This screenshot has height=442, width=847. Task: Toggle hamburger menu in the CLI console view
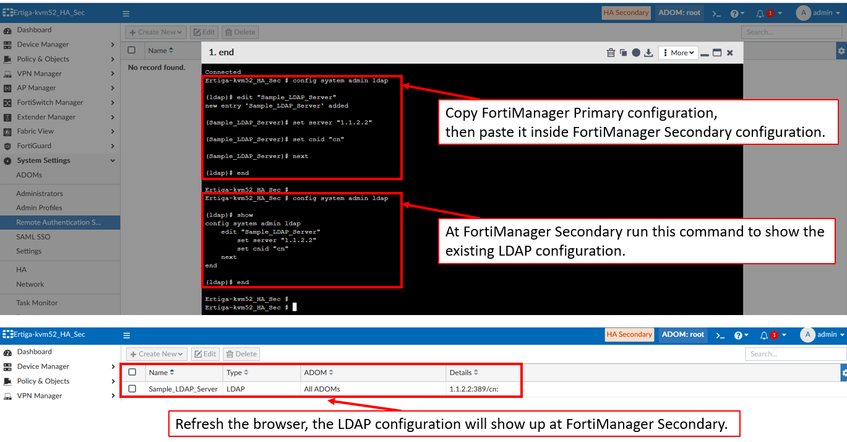126,14
